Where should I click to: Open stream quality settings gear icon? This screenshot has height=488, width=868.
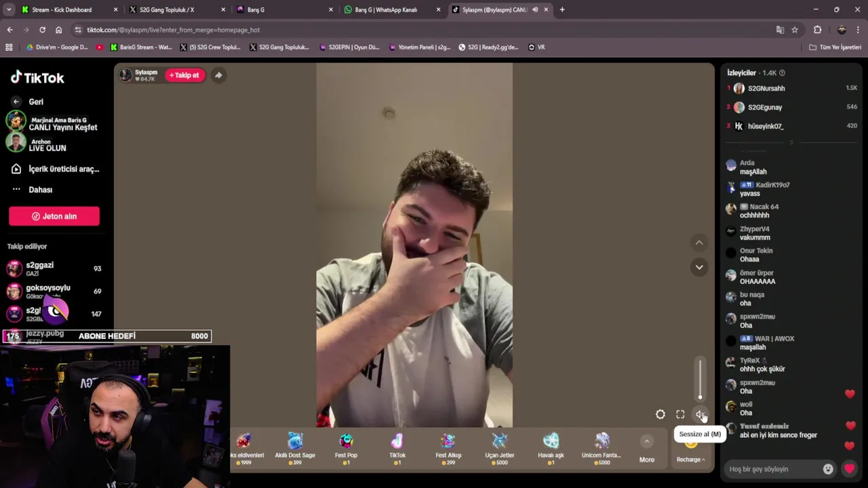tap(660, 414)
